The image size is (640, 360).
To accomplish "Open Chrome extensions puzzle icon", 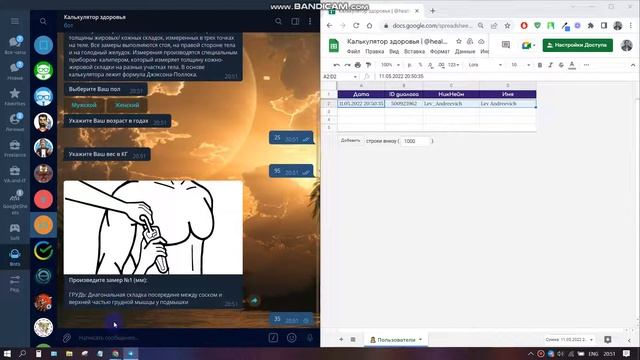I will (x=591, y=26).
